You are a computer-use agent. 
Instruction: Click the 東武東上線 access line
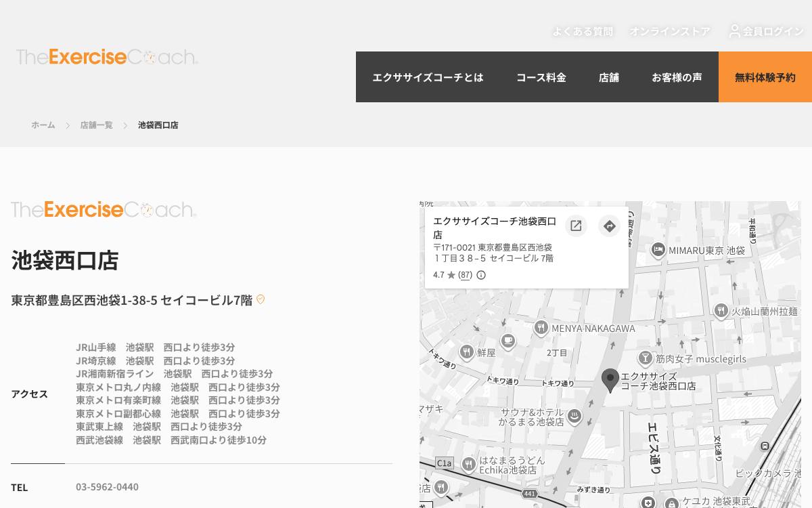[x=159, y=427]
